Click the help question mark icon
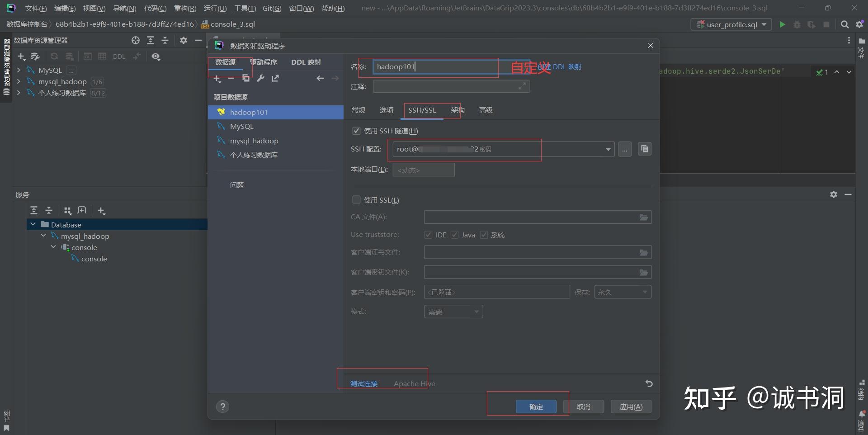 [x=222, y=407]
